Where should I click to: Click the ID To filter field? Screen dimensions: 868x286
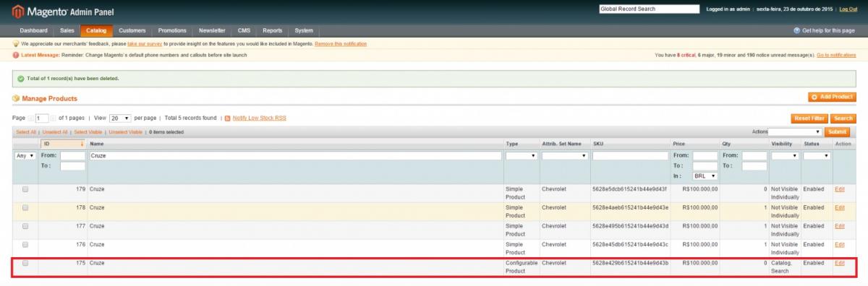coord(72,166)
